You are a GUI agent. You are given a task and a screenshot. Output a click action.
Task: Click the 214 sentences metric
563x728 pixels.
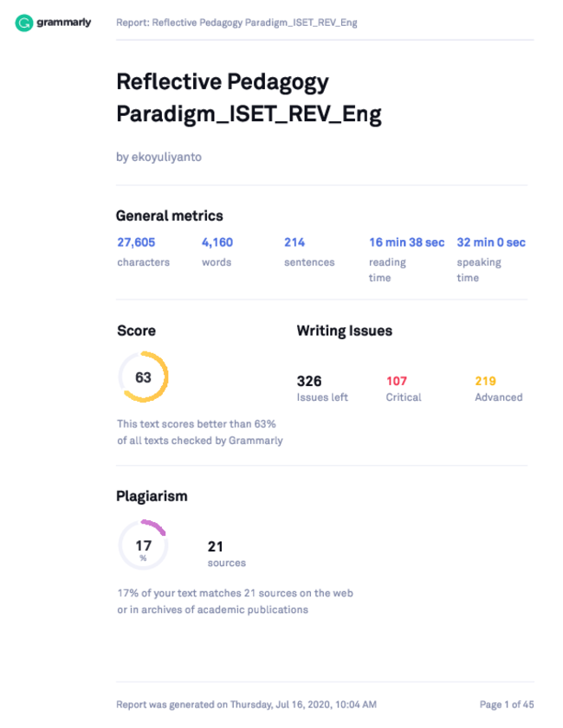294,242
